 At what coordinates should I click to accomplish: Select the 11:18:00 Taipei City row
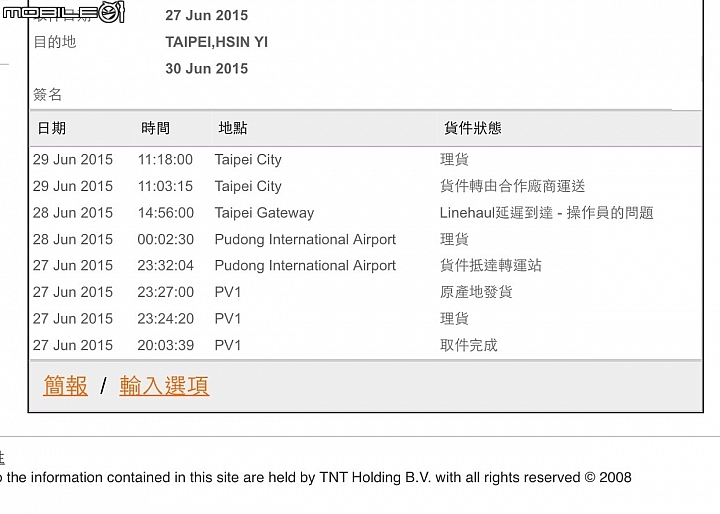(366, 159)
